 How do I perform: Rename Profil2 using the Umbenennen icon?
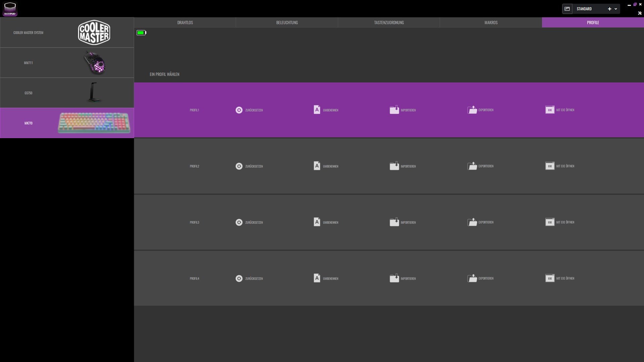(317, 166)
